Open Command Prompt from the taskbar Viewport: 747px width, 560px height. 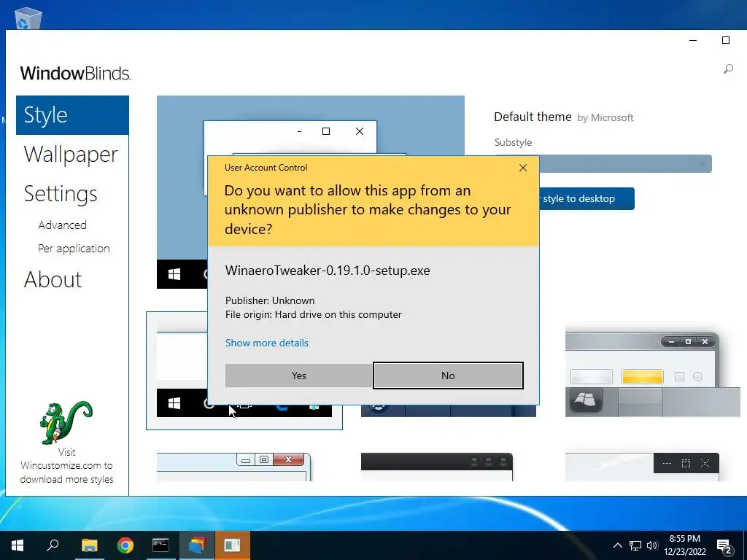pyautogui.click(x=160, y=545)
